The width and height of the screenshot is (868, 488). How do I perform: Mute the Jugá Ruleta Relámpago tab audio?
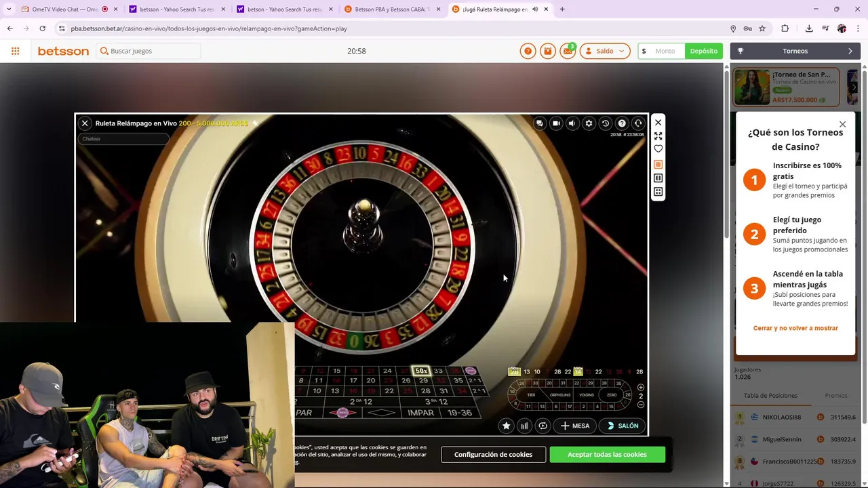[535, 9]
